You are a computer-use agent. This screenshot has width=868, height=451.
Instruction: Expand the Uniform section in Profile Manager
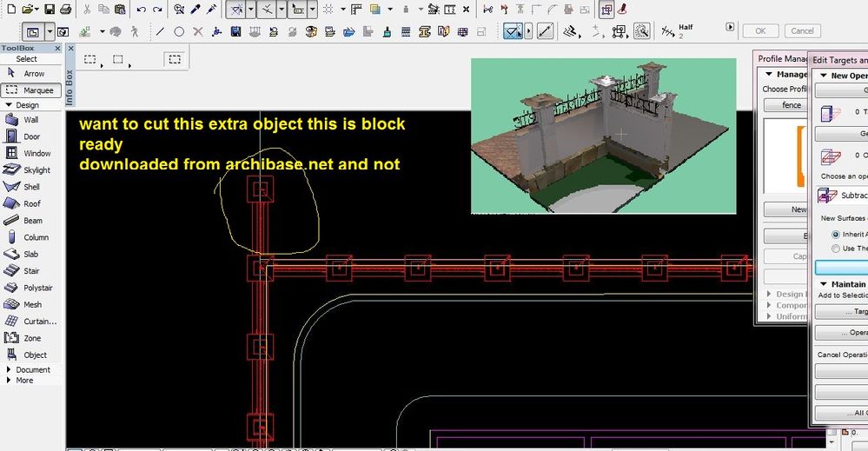pos(769,316)
